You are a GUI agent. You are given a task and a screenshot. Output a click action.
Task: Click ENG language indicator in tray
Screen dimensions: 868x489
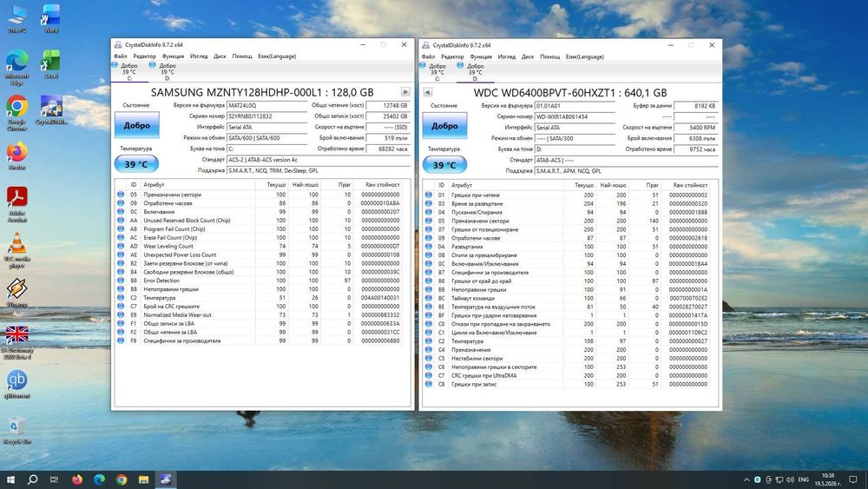(x=803, y=479)
